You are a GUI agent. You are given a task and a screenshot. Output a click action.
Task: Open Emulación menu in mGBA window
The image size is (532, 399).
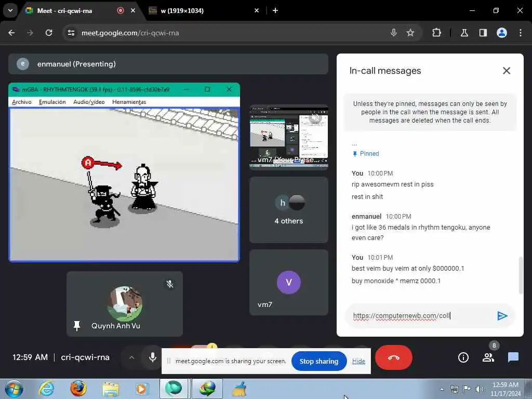click(52, 102)
